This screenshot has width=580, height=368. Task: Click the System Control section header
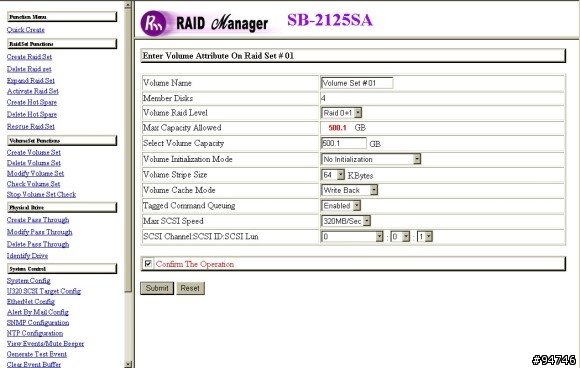coord(62,269)
